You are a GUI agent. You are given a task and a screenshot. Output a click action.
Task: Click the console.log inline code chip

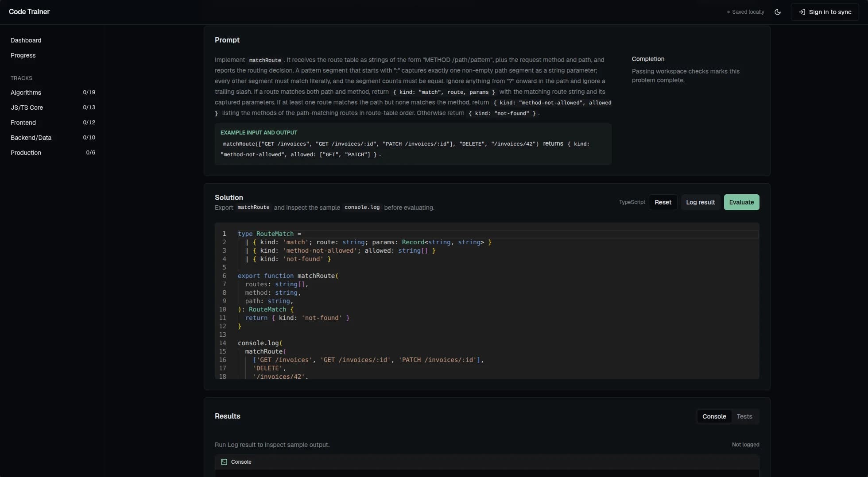362,208
